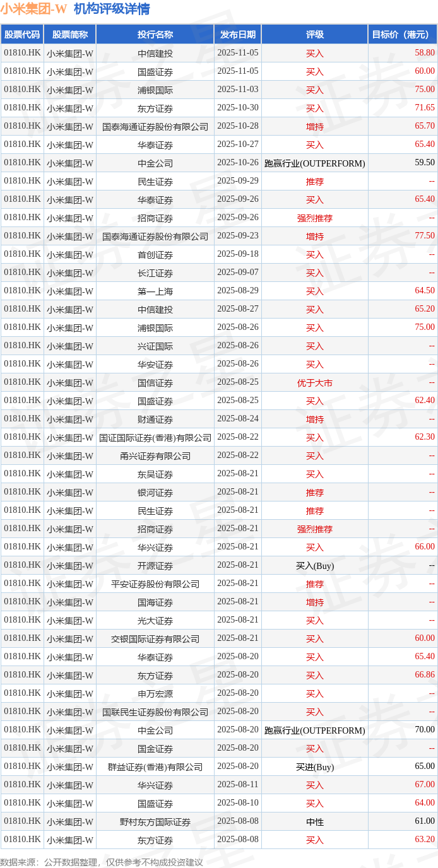The width and height of the screenshot is (438, 868).
Task: Click the 股票简称 column header
Action: pos(70,35)
